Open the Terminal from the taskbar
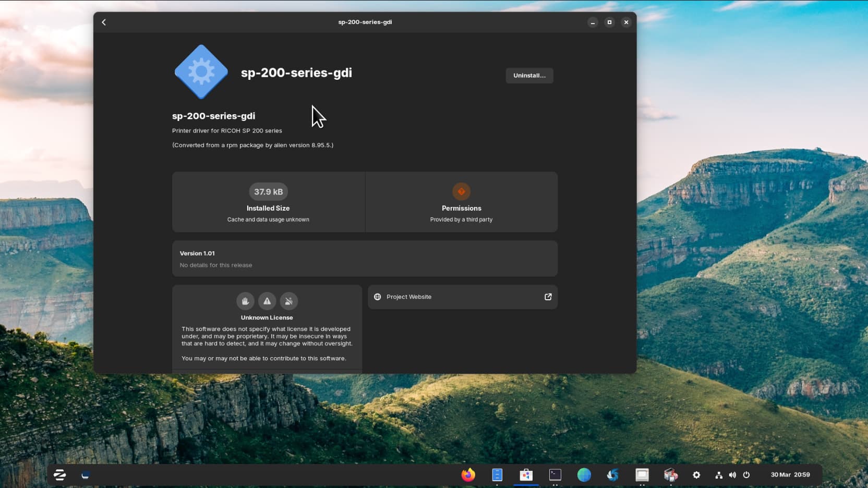Screen dimensions: 868x488 tap(555, 475)
